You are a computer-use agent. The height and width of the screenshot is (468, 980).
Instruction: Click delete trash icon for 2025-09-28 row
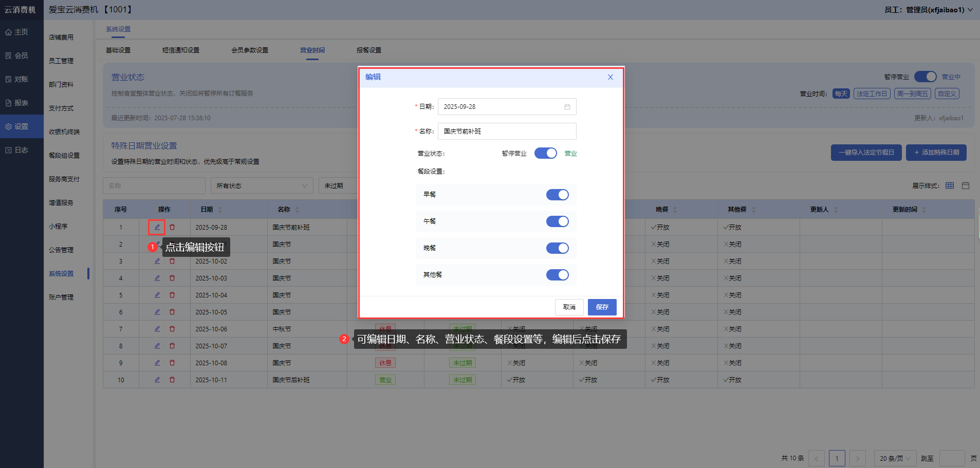click(x=172, y=227)
